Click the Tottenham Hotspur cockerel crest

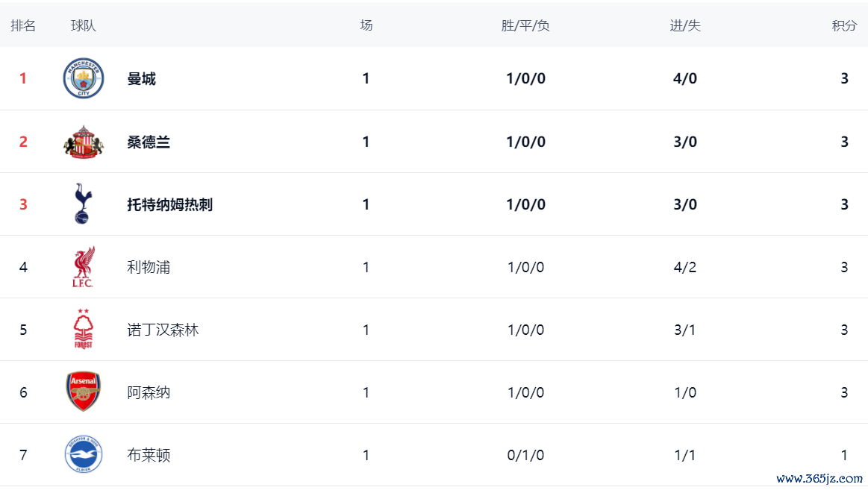click(83, 204)
